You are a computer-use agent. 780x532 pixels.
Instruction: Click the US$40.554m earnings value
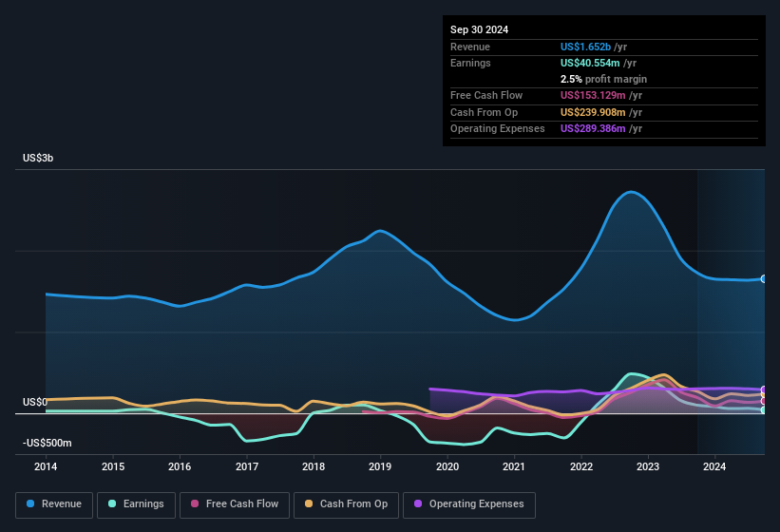pyautogui.click(x=590, y=63)
